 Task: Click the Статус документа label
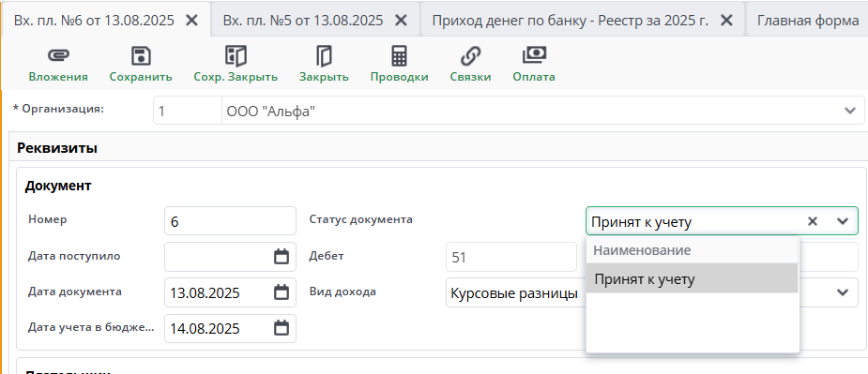[361, 219]
